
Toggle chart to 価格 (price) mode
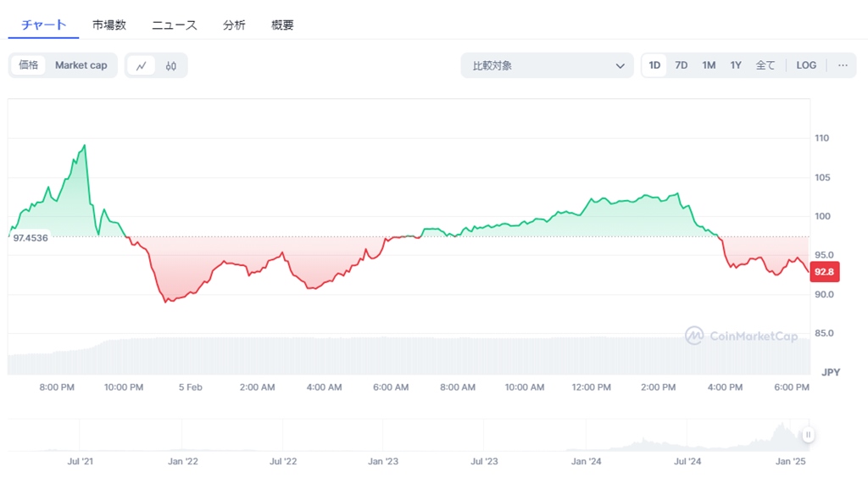click(29, 65)
